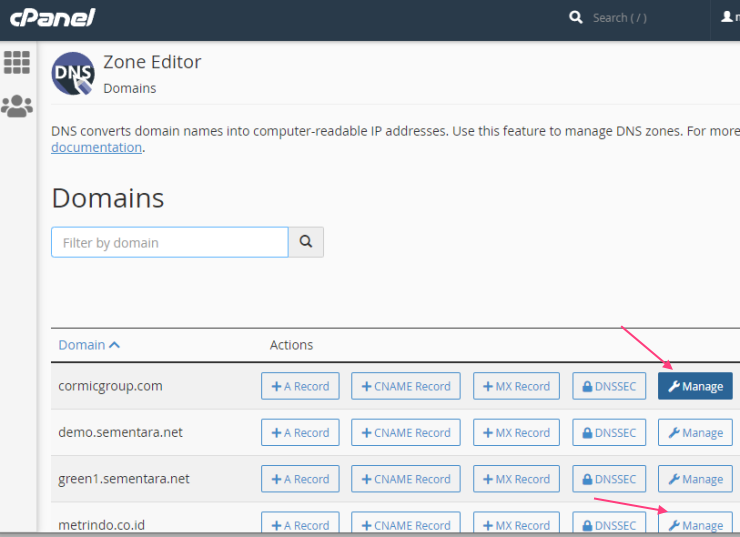Add CNAME Record for green1.sementara.net
740x537 pixels.
click(406, 478)
